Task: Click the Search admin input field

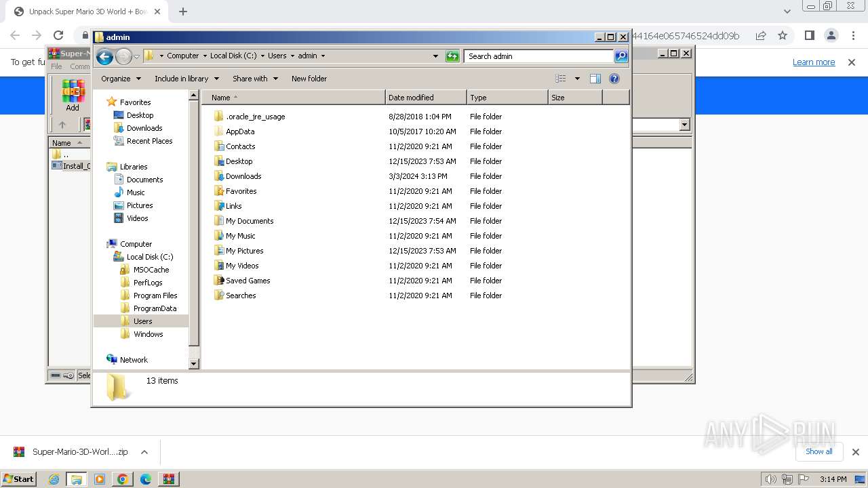Action: pos(539,56)
